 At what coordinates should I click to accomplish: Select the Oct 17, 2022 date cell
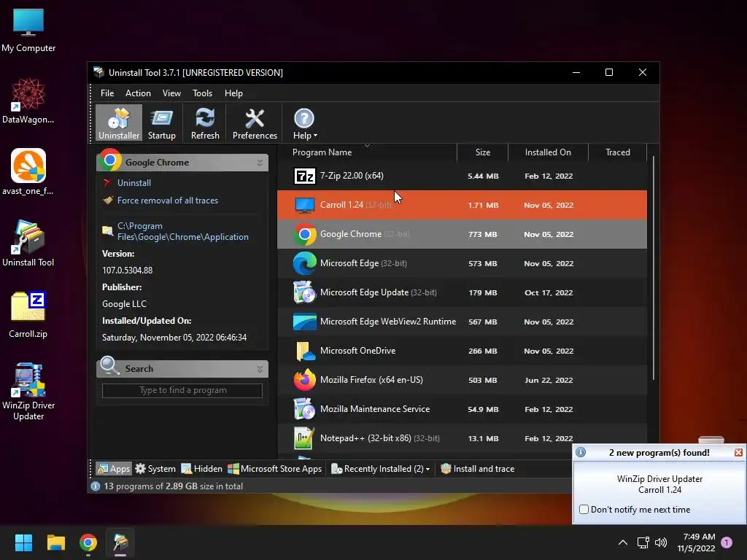pyautogui.click(x=549, y=293)
